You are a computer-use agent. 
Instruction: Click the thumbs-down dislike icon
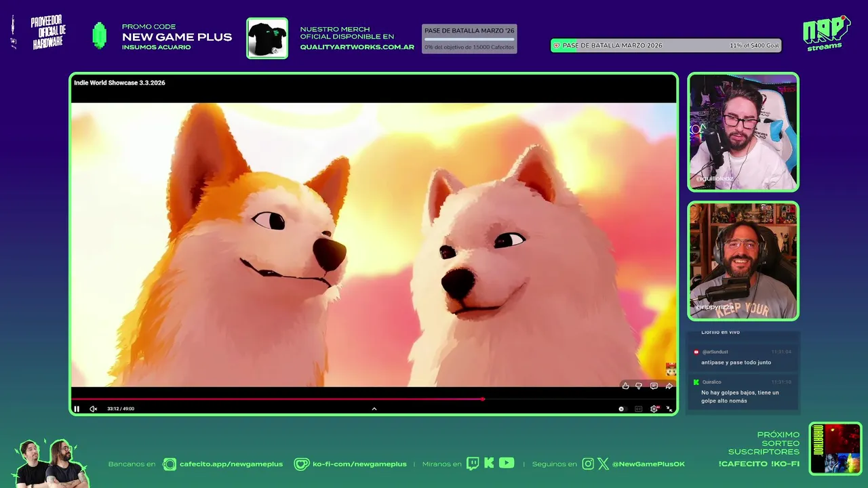point(639,386)
